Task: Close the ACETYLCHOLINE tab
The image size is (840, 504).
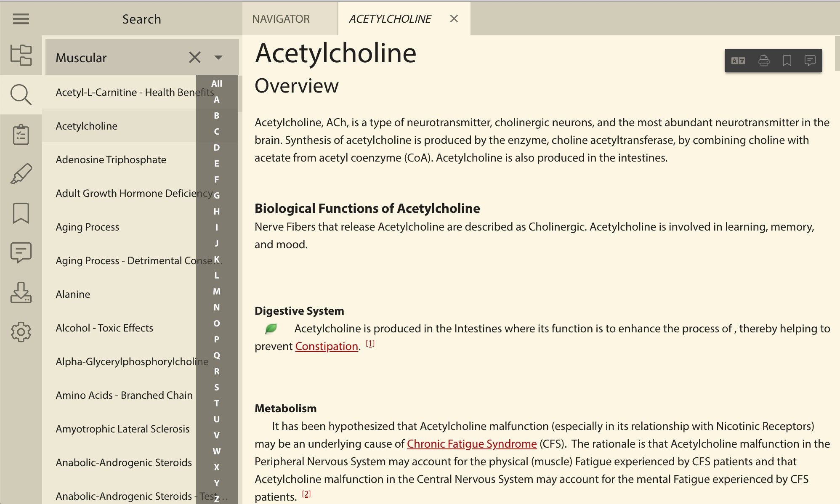Action: (454, 19)
